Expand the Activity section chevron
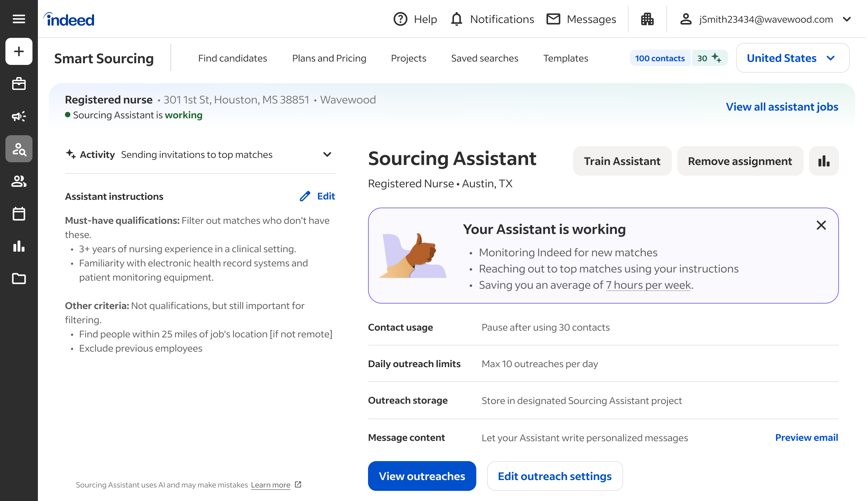 [327, 154]
